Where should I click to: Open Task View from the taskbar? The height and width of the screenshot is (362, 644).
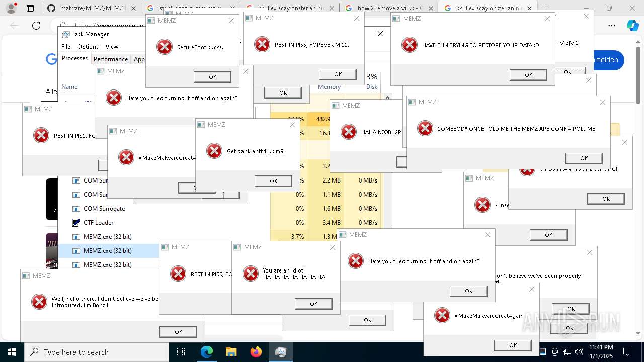(x=181, y=352)
